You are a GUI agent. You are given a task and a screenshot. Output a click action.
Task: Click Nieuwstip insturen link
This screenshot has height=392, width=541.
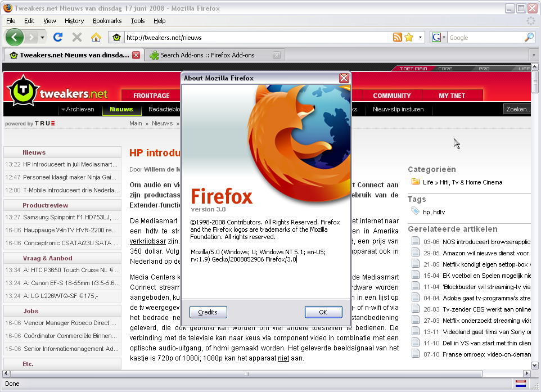[398, 109]
